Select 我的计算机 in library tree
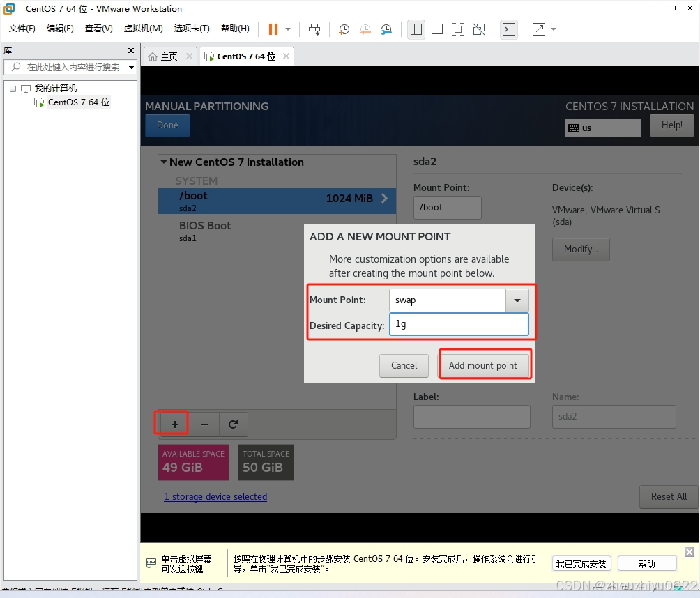This screenshot has width=700, height=598. pyautogui.click(x=55, y=89)
